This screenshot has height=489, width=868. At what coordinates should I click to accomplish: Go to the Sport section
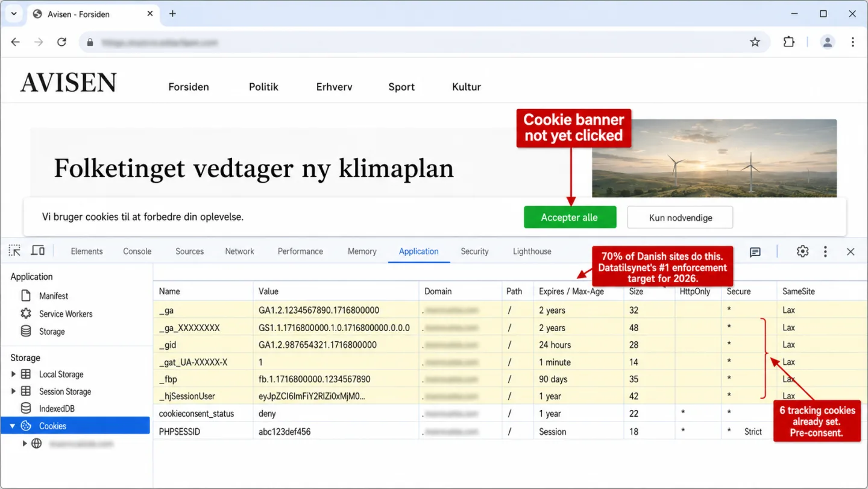[x=401, y=87]
